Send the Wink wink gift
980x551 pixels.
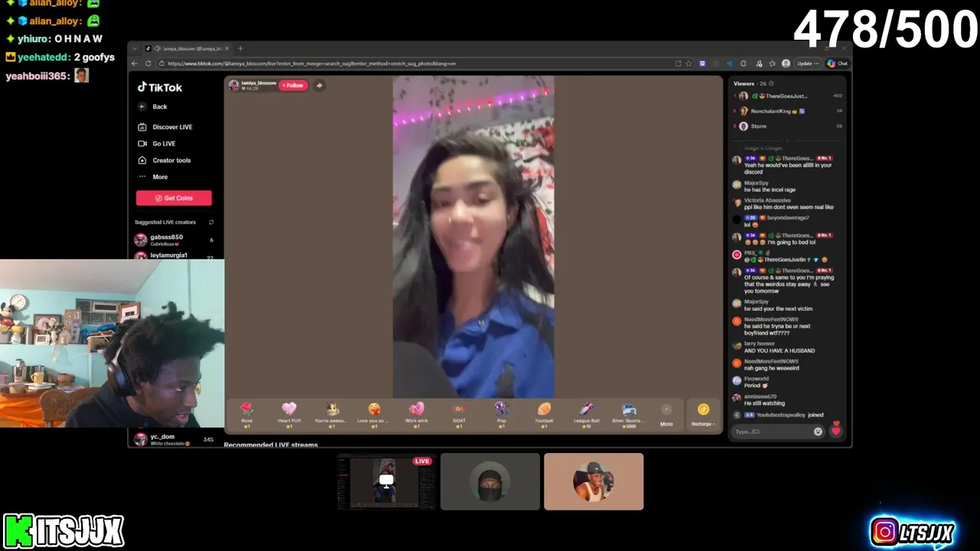coord(416,414)
